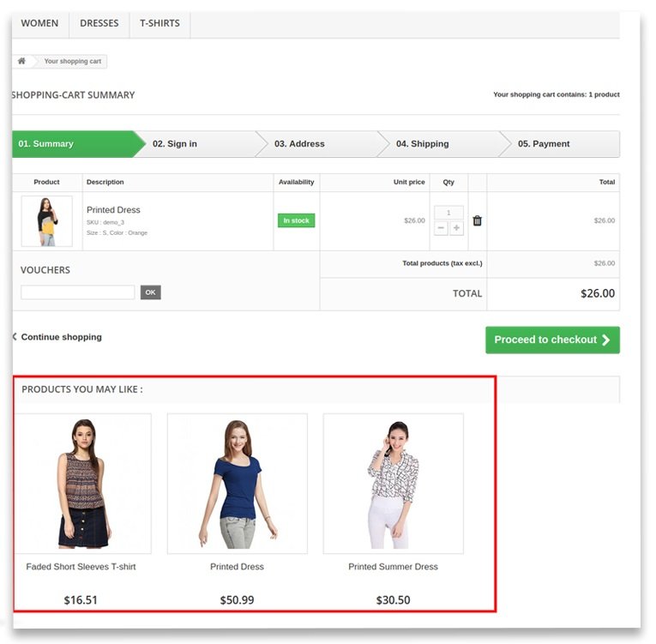Click the Unit price column header
This screenshot has height=644, width=656.
click(409, 182)
